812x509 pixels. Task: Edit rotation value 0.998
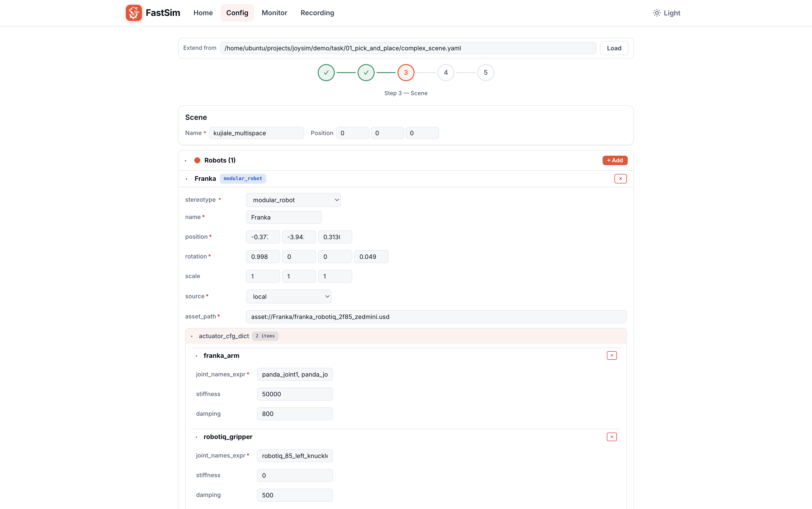263,257
